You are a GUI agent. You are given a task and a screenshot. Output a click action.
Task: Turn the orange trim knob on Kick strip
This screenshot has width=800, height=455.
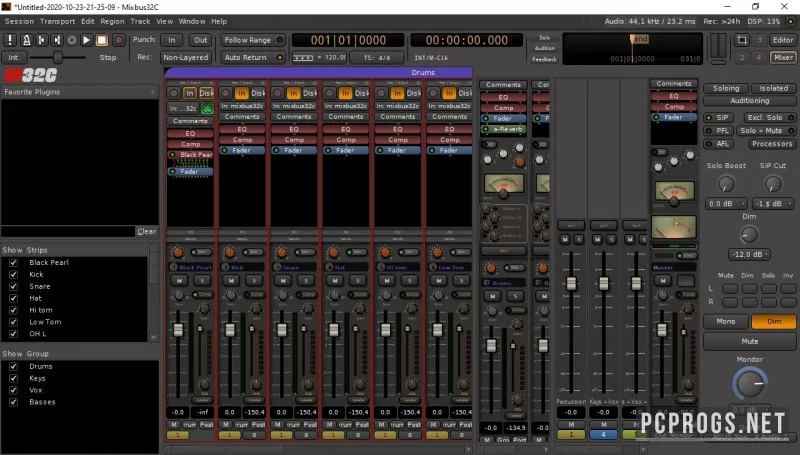pyautogui.click(x=230, y=252)
